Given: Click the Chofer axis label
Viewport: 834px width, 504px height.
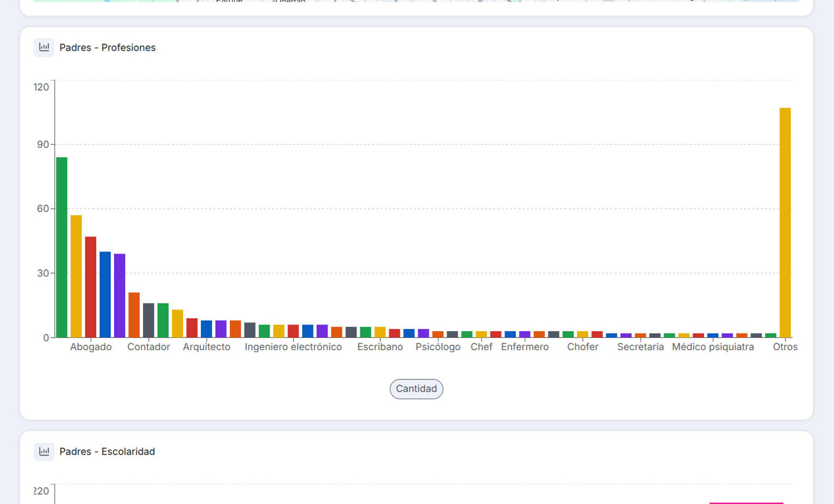Looking at the screenshot, I should click(583, 347).
